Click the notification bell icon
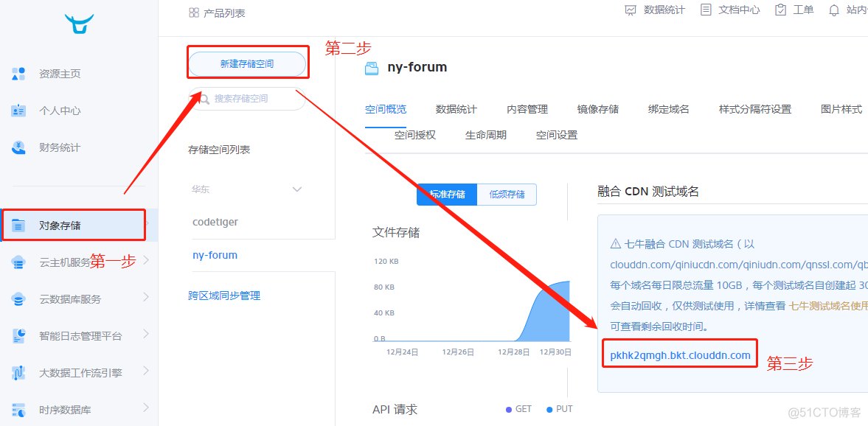The height and width of the screenshot is (426, 868). pos(833,10)
